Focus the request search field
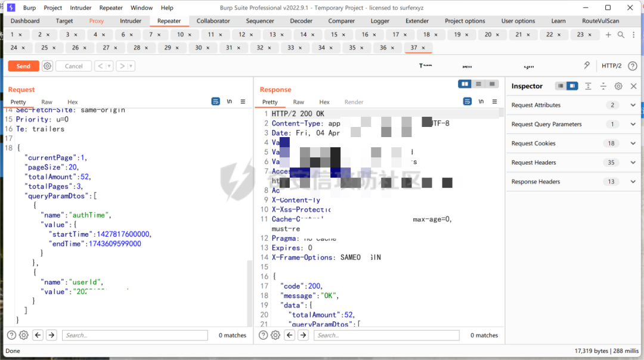This screenshot has height=360, width=644. (135, 336)
